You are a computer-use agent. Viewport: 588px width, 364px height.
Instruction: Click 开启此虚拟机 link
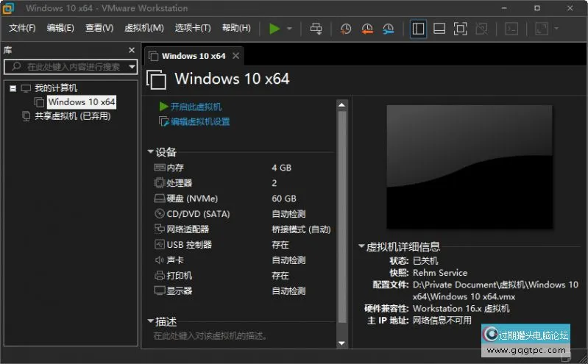195,107
